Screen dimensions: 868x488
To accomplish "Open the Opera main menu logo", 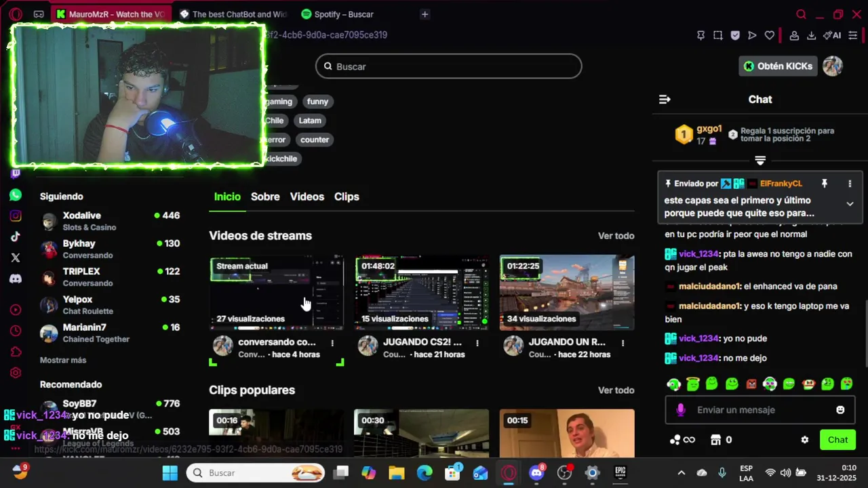I will click(16, 14).
